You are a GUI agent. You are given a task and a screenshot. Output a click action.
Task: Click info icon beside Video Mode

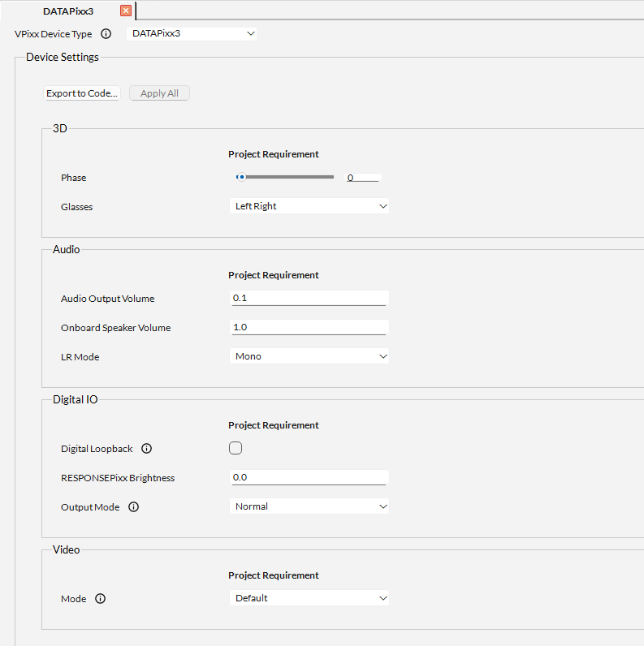[100, 598]
